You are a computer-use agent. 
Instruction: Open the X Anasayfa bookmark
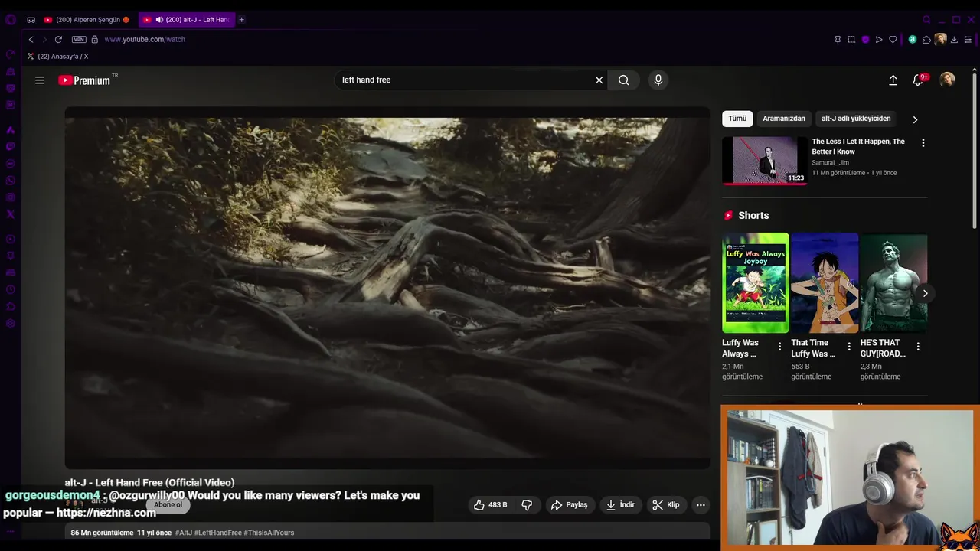point(58,57)
